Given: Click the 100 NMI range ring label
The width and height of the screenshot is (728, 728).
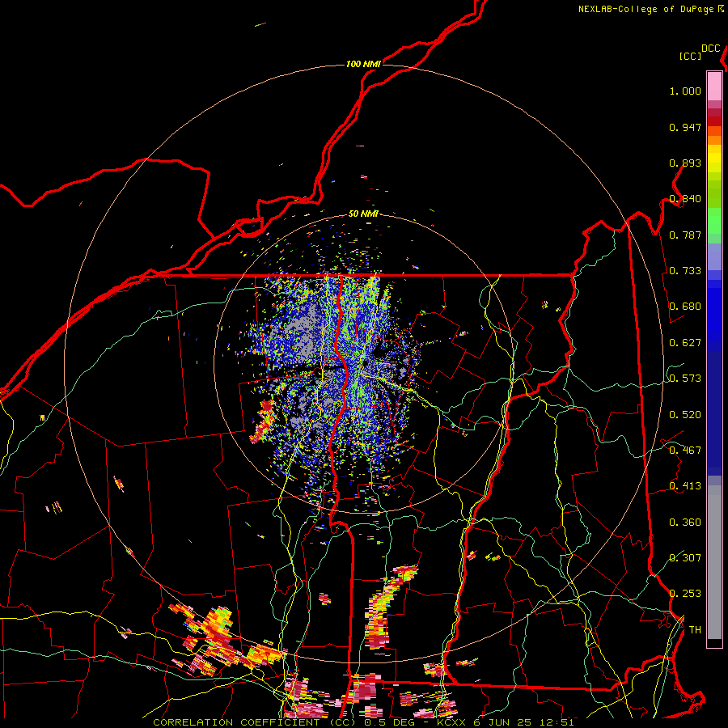Looking at the screenshot, I should coord(363,64).
